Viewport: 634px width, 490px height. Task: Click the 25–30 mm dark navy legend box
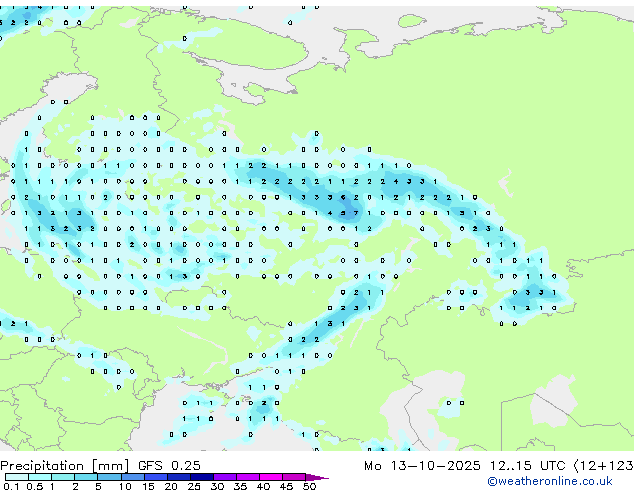(x=201, y=477)
